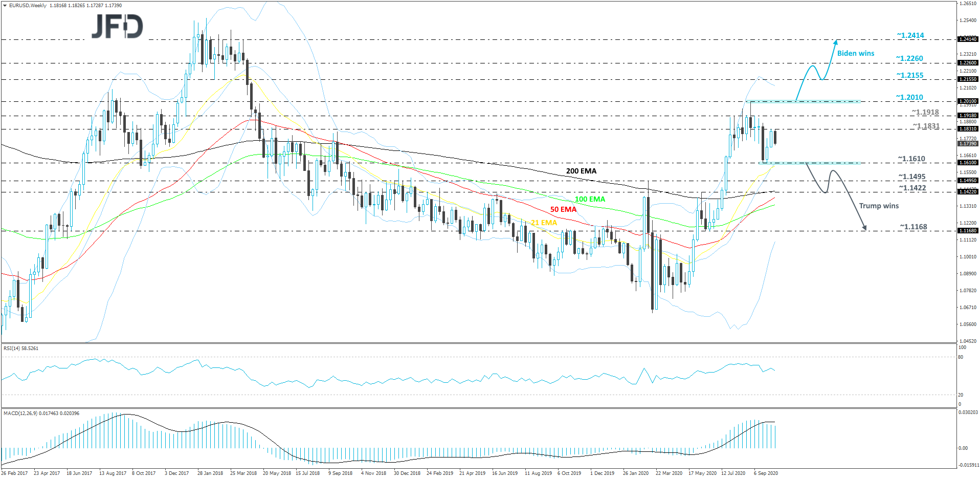Click the 1.20100 price axis tag
The height and width of the screenshot is (479, 980).
coord(968,101)
